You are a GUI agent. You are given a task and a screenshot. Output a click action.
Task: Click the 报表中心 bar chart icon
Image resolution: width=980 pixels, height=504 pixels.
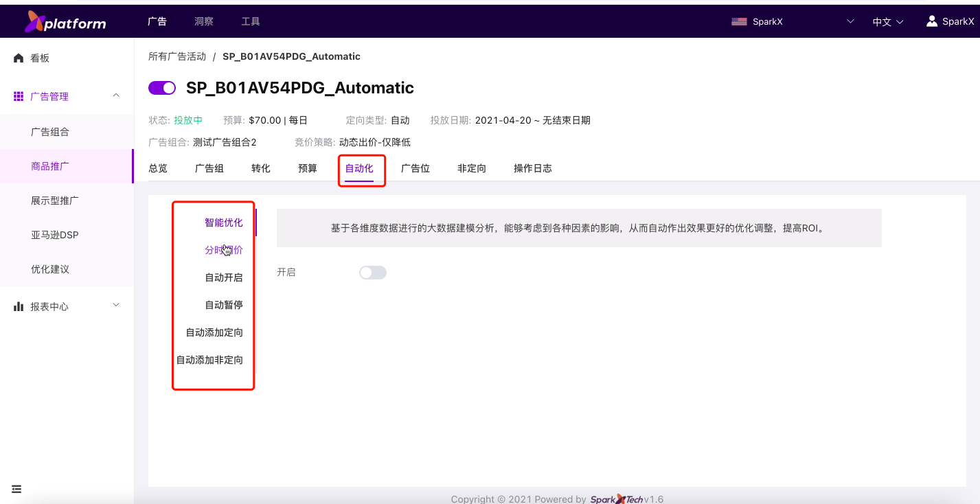[x=19, y=307]
